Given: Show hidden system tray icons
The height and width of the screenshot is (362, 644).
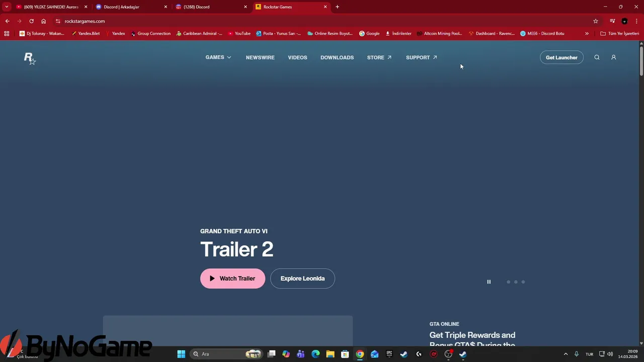Looking at the screenshot, I should tap(566, 354).
